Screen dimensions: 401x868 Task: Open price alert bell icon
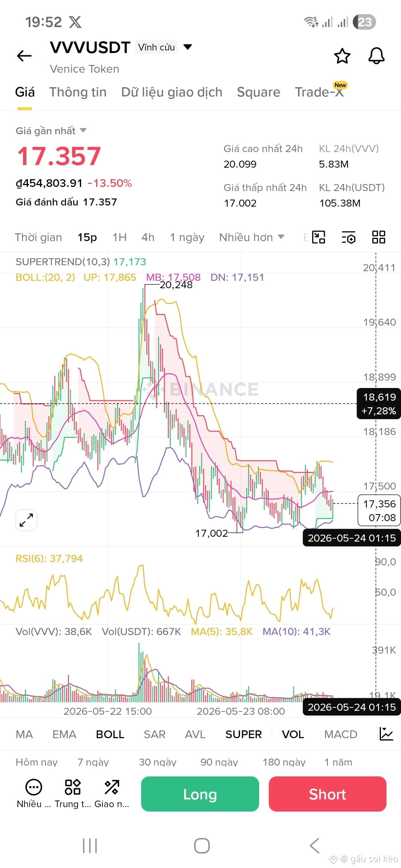coord(376,56)
